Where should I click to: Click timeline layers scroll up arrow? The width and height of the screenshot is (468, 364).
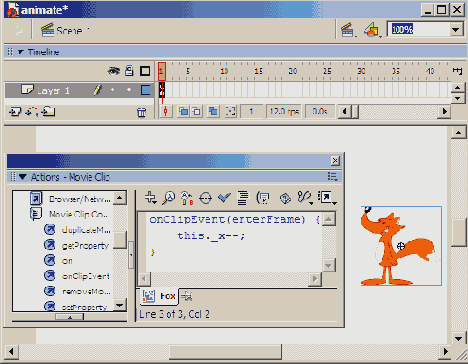point(458,88)
